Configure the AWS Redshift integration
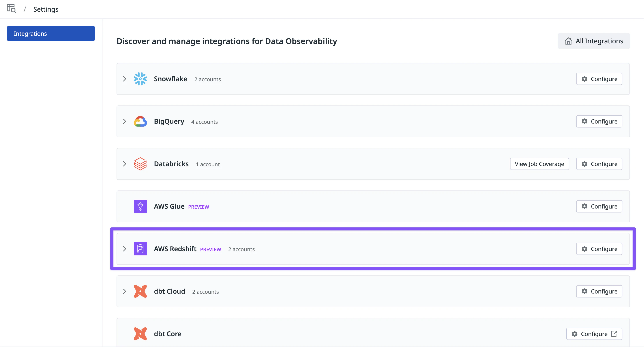The image size is (644, 347). (599, 249)
